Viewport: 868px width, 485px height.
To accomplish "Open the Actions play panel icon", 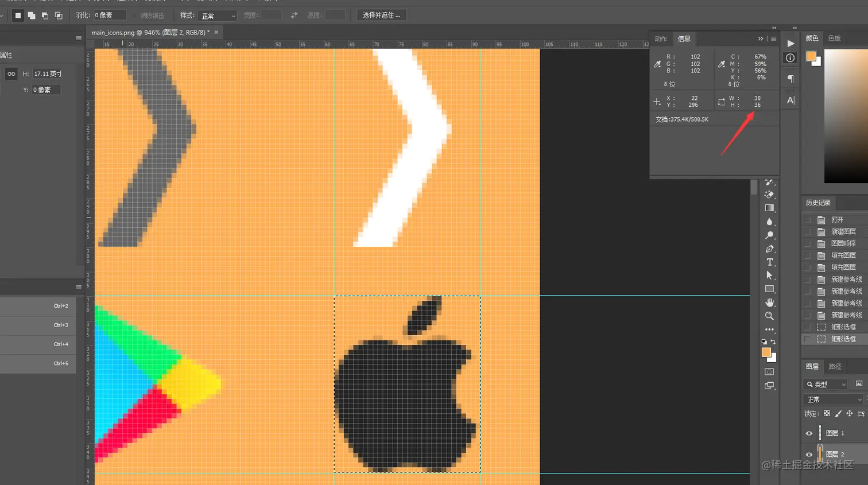I will (x=790, y=44).
